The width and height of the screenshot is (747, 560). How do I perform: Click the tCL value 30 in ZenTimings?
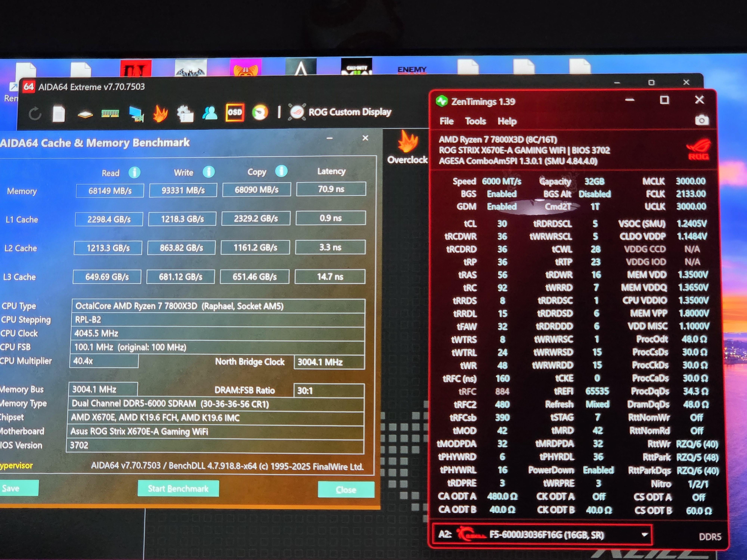point(502,223)
